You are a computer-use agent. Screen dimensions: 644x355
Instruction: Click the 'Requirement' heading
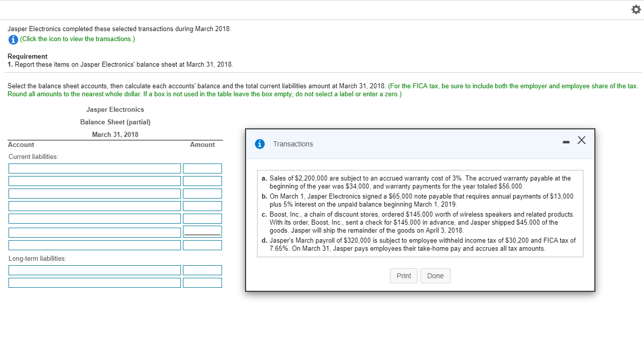pyautogui.click(x=28, y=56)
